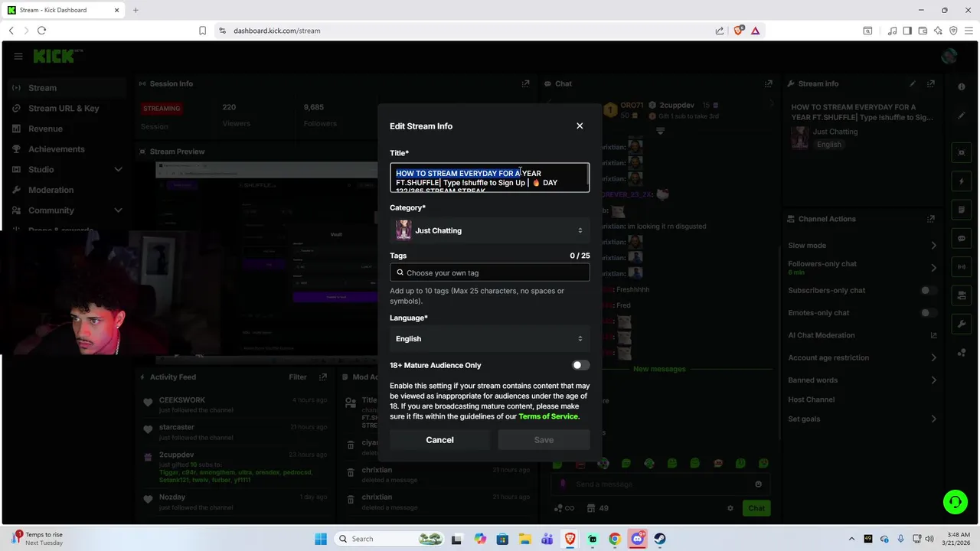
Task: Click the broadcast signal icon in right rail
Action: point(962,267)
